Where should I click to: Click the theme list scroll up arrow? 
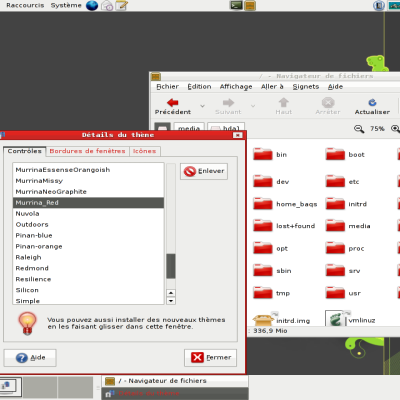tap(171, 293)
